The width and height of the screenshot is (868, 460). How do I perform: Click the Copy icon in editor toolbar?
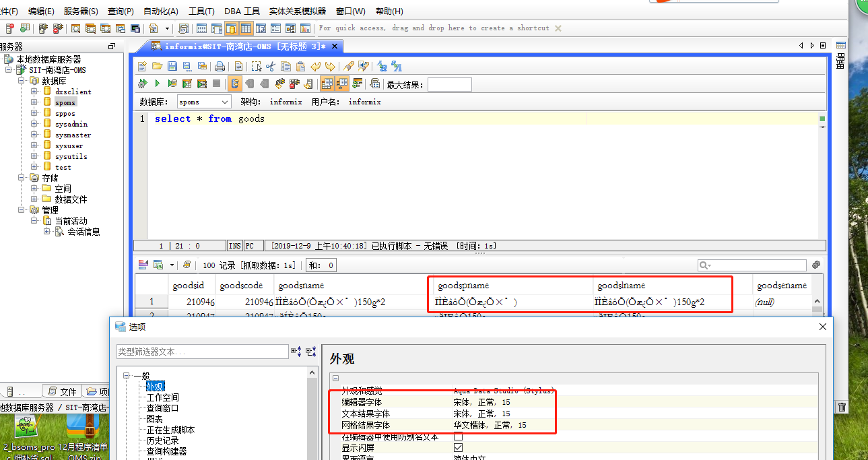pos(286,66)
